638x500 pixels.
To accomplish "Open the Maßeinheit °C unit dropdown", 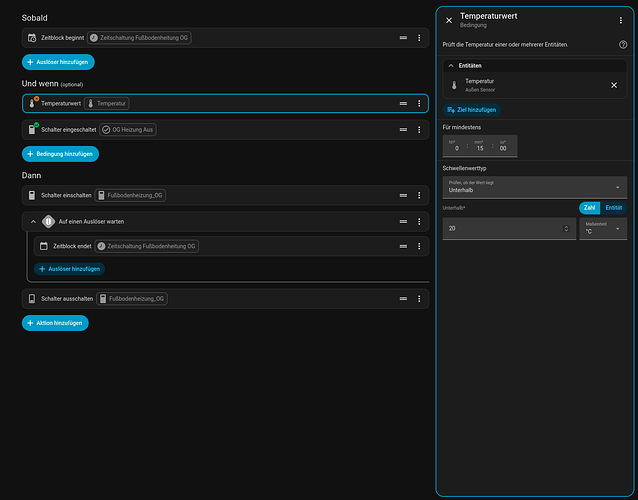I will pyautogui.click(x=603, y=229).
